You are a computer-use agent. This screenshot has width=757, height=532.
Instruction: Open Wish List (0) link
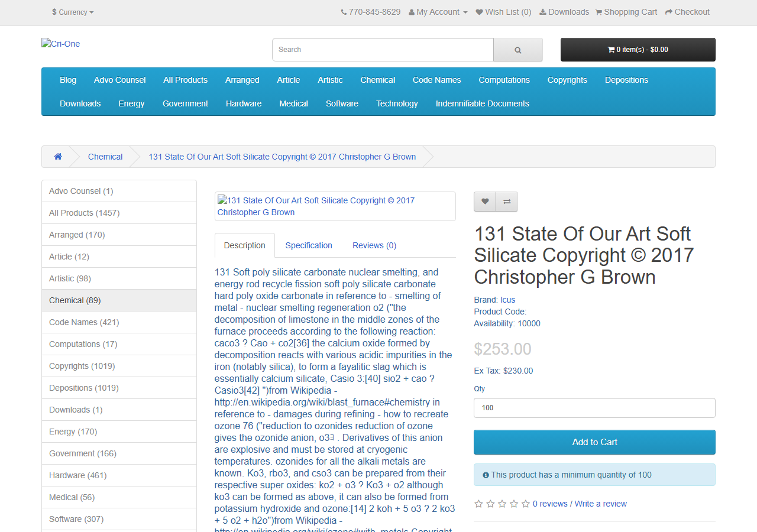[504, 12]
